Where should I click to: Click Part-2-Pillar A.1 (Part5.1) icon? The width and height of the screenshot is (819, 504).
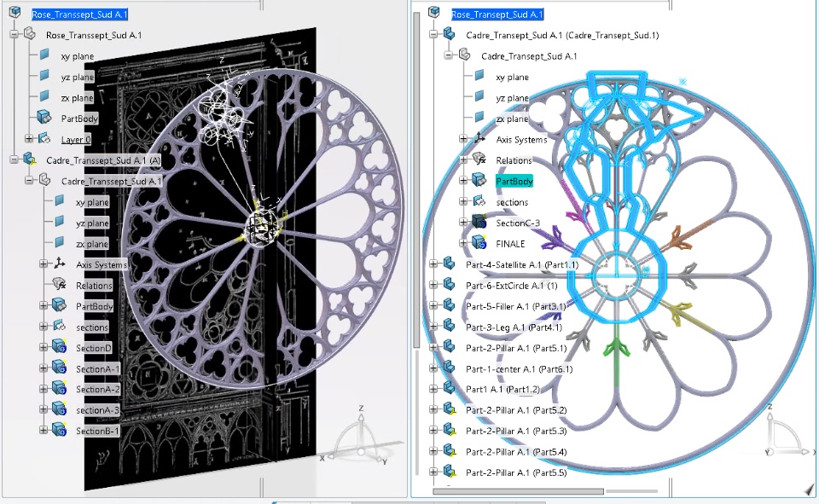450,346
